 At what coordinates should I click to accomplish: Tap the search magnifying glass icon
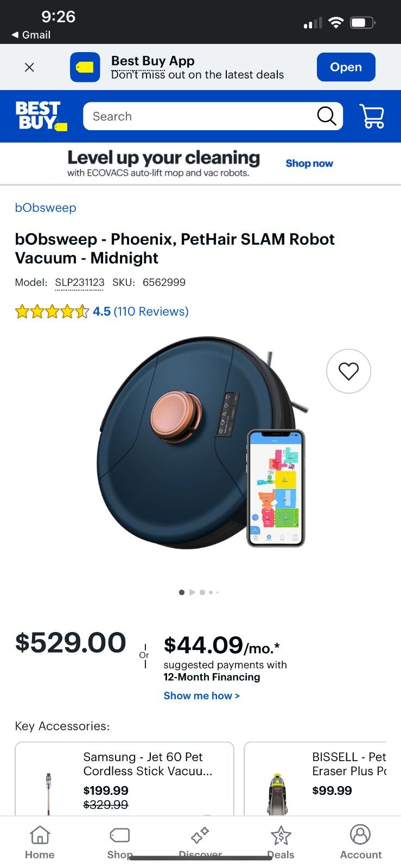(x=326, y=116)
